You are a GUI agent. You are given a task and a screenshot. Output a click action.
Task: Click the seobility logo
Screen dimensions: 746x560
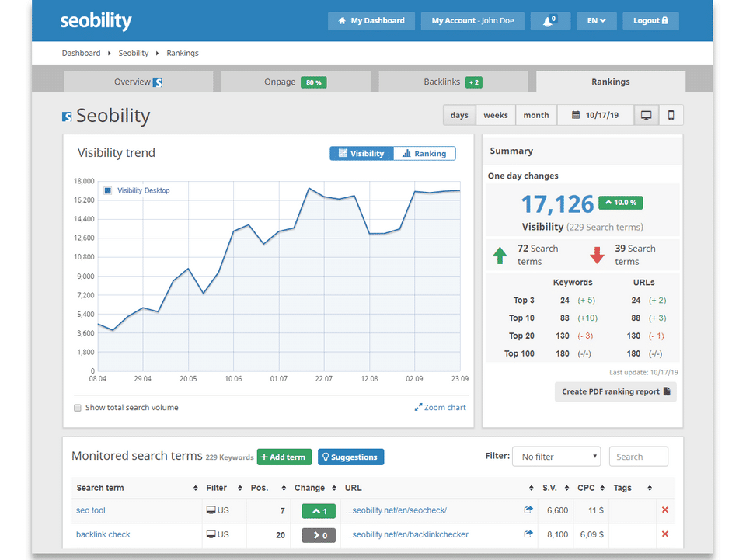(96, 20)
